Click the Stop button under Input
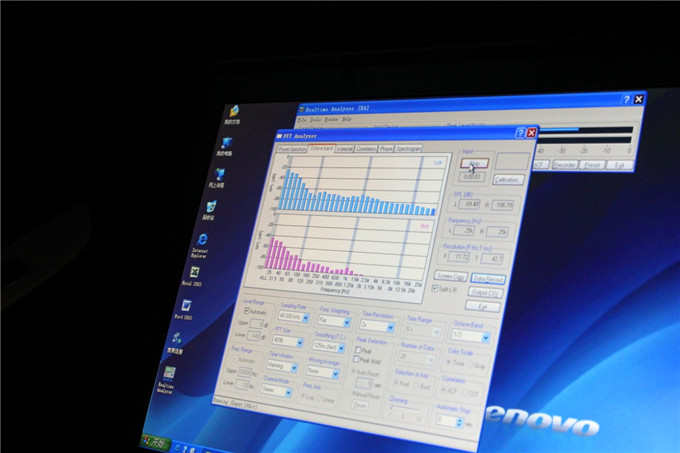 tap(474, 164)
